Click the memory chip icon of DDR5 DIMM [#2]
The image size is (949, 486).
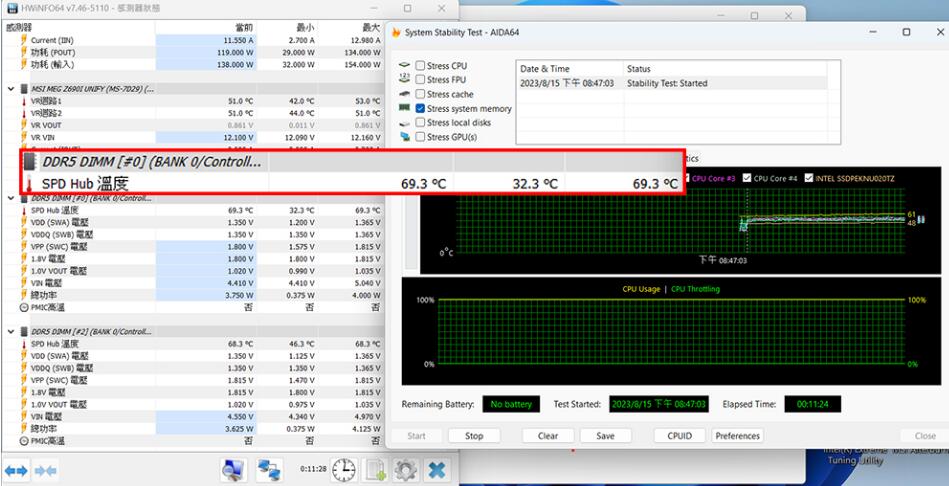24,332
